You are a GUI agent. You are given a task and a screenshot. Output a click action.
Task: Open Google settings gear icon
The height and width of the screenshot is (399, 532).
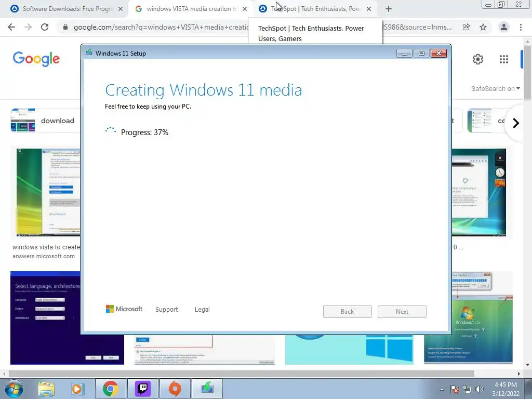click(478, 59)
